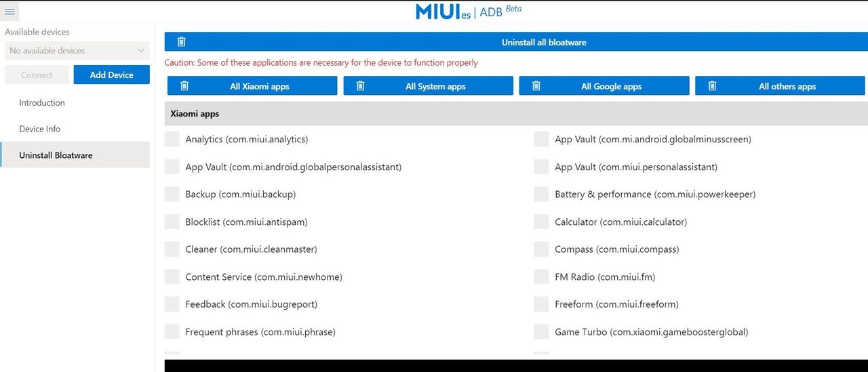Click the Add Device button
Screen dimensions: 868x372
(x=111, y=75)
